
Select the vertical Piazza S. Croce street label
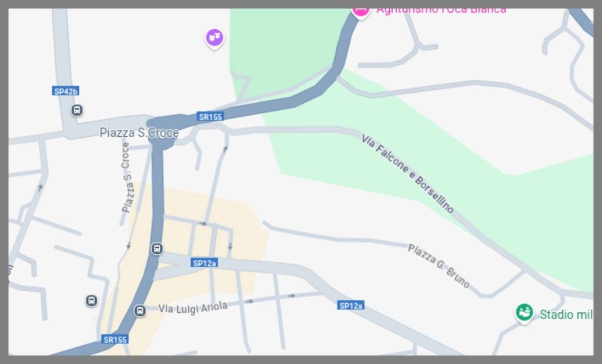(x=126, y=177)
